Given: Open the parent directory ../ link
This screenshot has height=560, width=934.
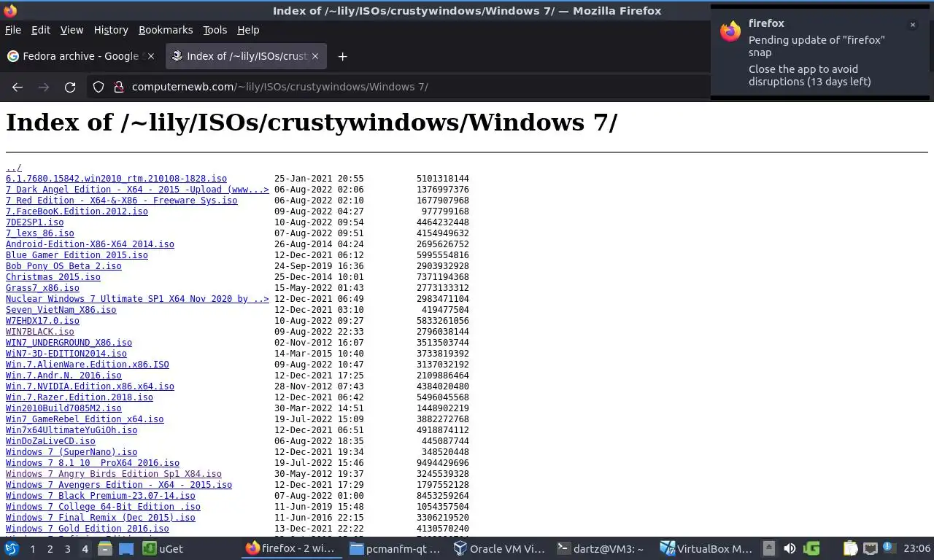Looking at the screenshot, I should [x=14, y=168].
